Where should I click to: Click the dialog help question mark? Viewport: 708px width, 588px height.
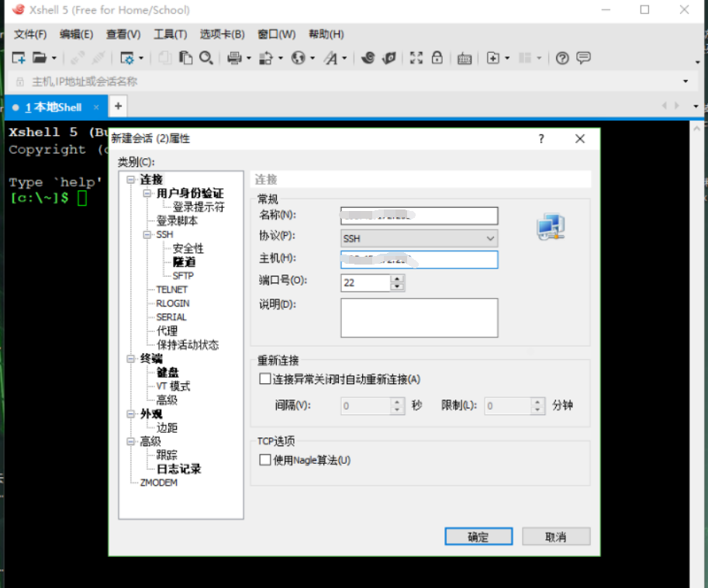tap(541, 139)
